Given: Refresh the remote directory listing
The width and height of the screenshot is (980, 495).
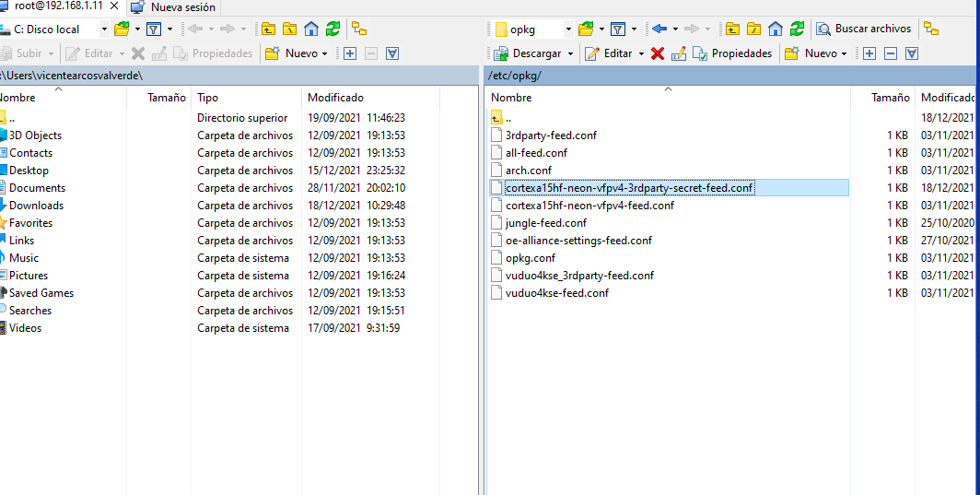Looking at the screenshot, I should point(797,29).
